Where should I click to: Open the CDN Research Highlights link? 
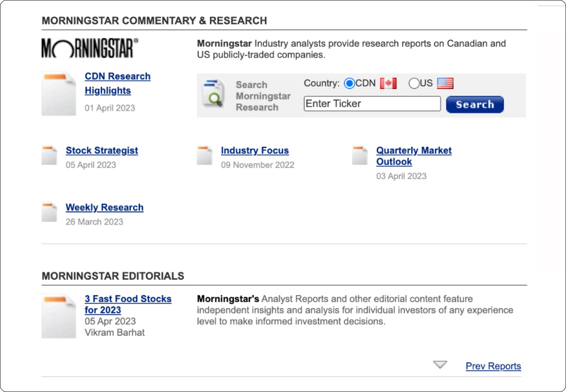[x=117, y=83]
